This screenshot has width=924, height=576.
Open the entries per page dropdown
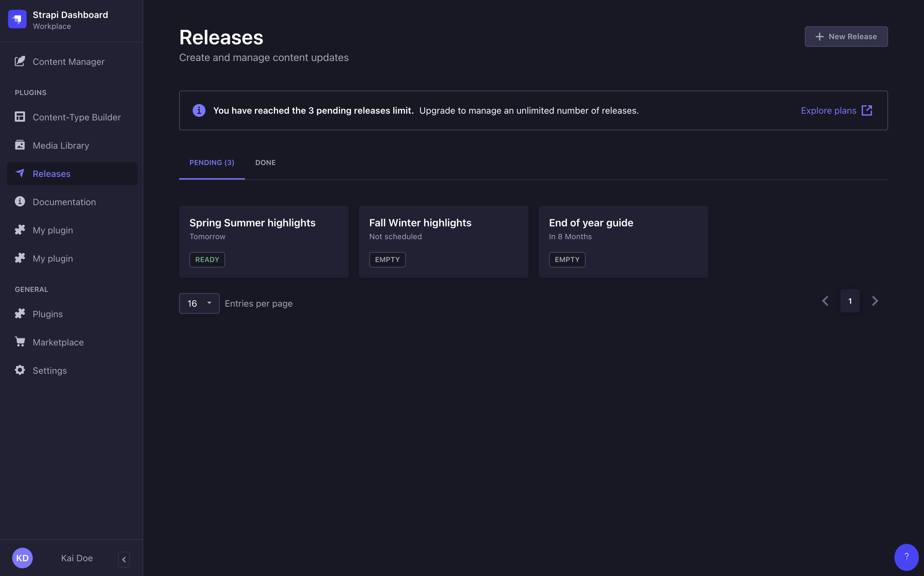[199, 303]
